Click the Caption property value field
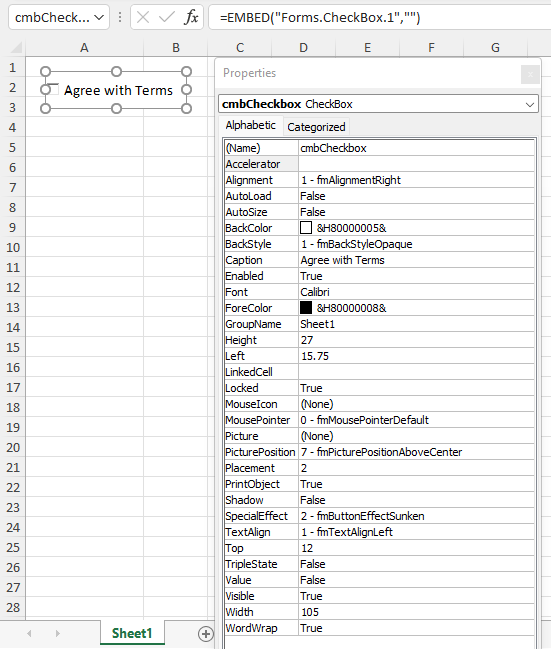Image resolution: width=551 pixels, height=649 pixels. 416,260
